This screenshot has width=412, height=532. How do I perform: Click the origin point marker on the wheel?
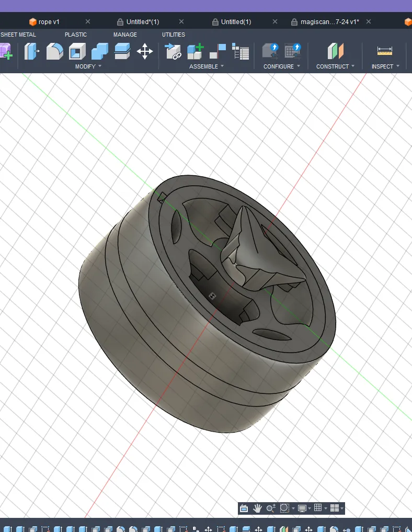tap(212, 296)
